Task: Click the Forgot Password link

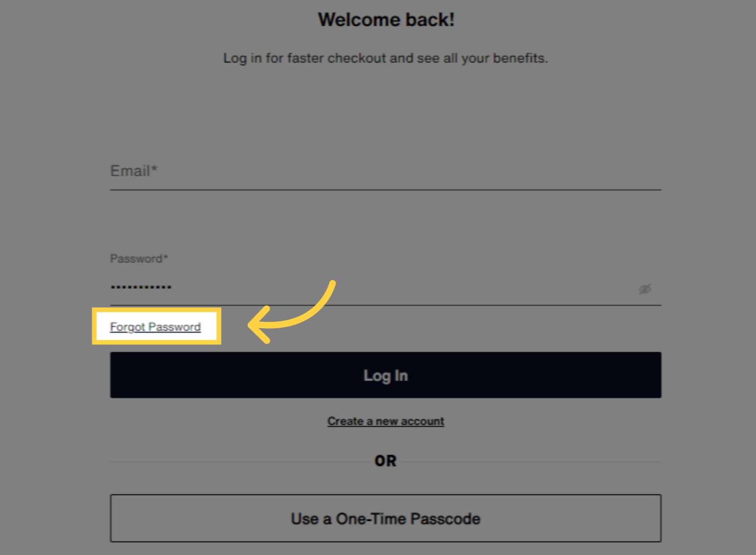Action: 155,327
